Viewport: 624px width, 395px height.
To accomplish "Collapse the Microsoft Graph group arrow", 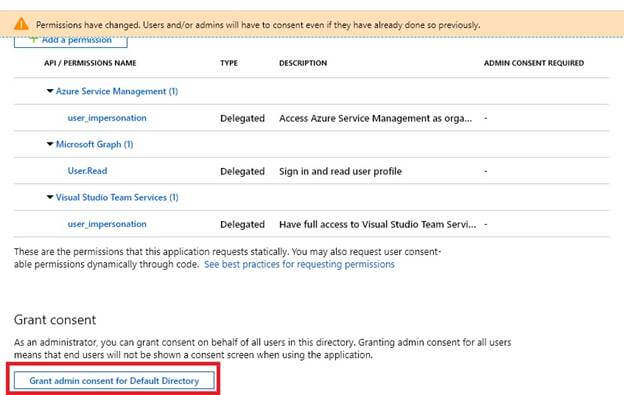I will [50, 144].
